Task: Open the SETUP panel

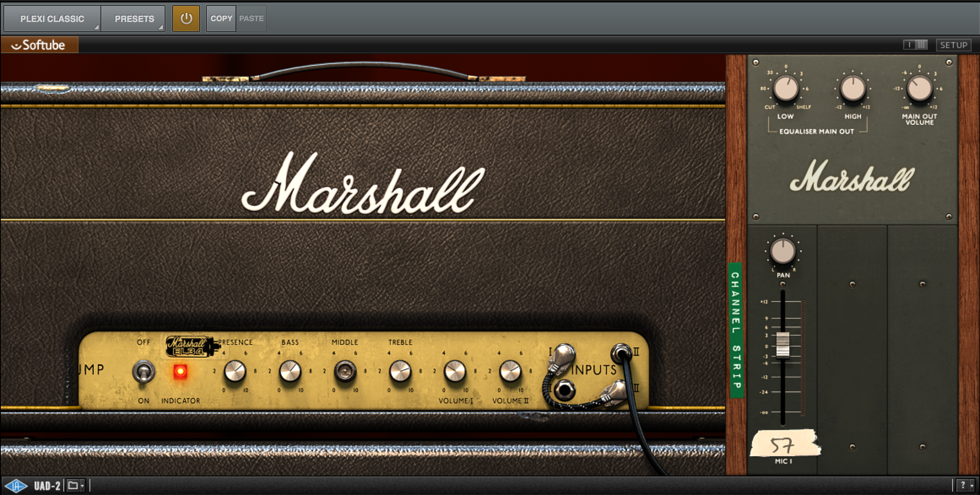Action: (x=953, y=45)
